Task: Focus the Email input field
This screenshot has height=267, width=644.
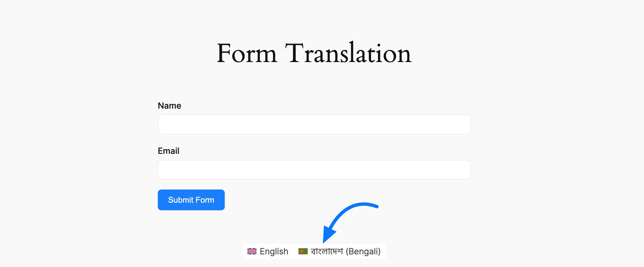Action: [314, 170]
